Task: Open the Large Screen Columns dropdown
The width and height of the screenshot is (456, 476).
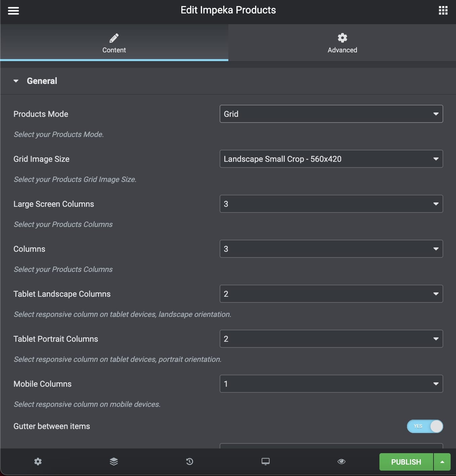Action: click(331, 204)
